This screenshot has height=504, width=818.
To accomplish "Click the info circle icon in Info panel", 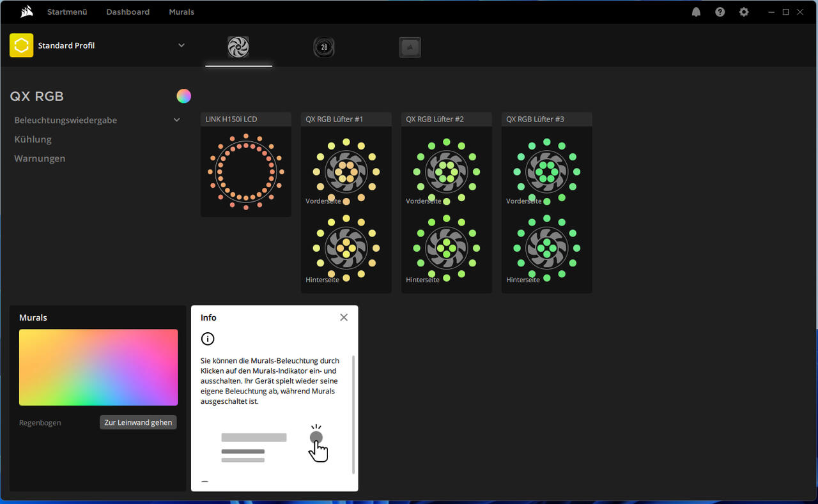I will [208, 339].
